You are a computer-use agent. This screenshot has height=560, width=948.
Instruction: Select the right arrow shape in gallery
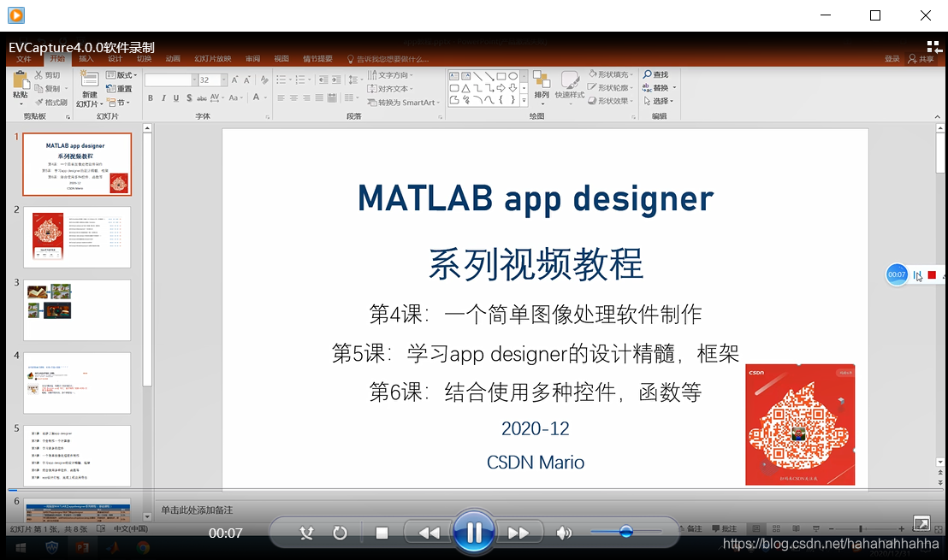pyautogui.click(x=501, y=88)
